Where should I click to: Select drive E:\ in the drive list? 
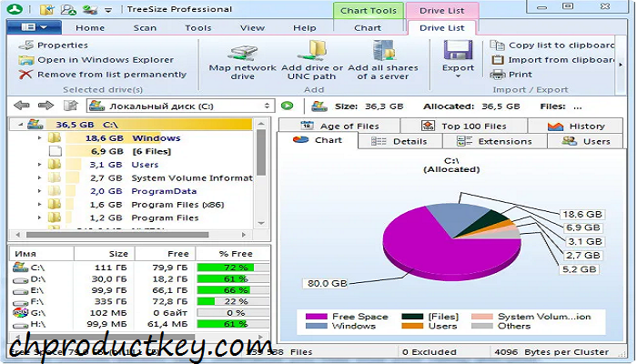140,290
